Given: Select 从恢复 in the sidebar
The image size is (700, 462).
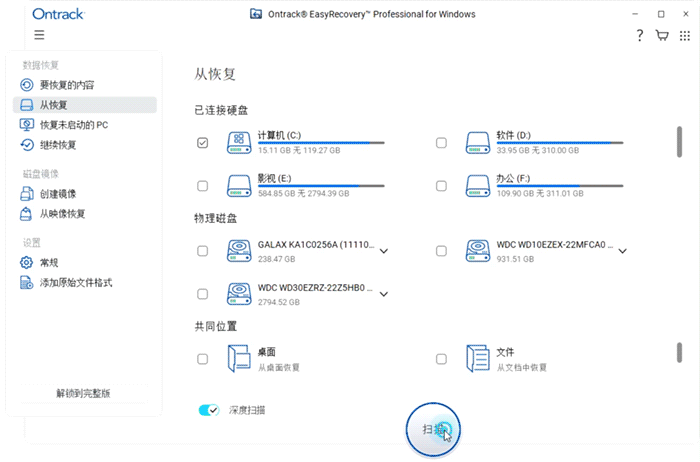Looking at the screenshot, I should click(x=85, y=105).
